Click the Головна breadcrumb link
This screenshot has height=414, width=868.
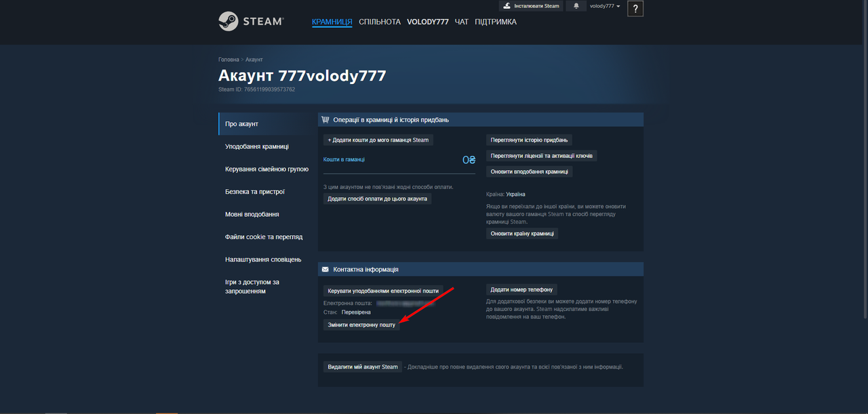point(229,60)
